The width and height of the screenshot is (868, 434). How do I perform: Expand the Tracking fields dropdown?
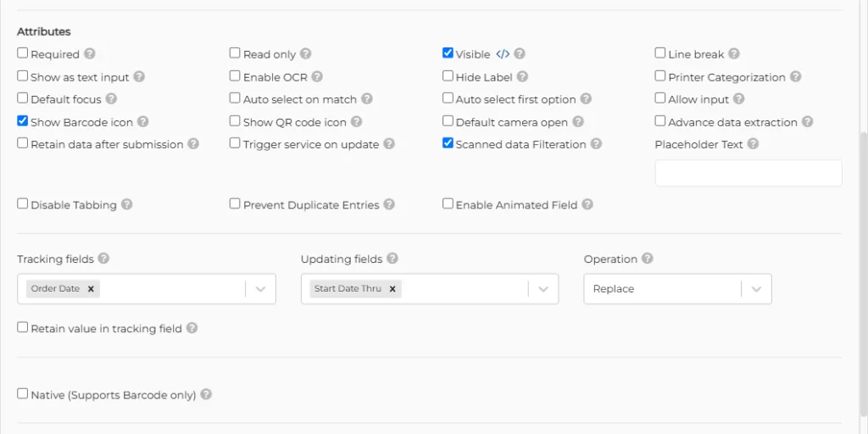(261, 289)
